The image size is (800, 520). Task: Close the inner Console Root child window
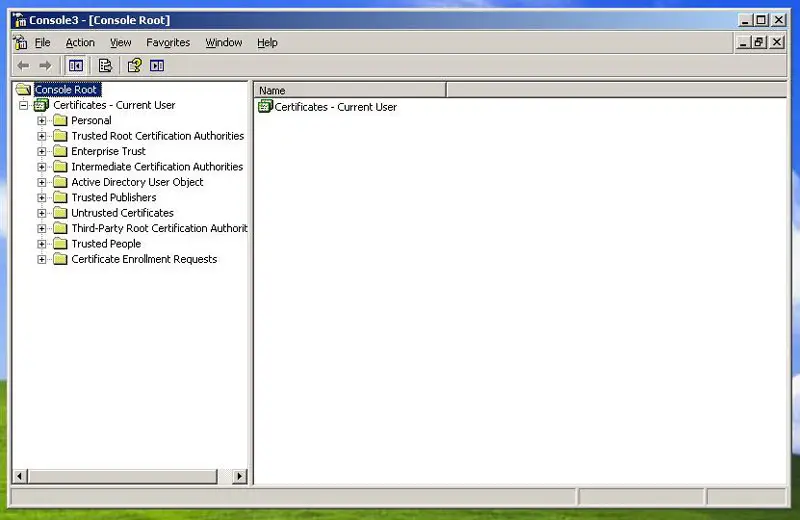pos(777,42)
